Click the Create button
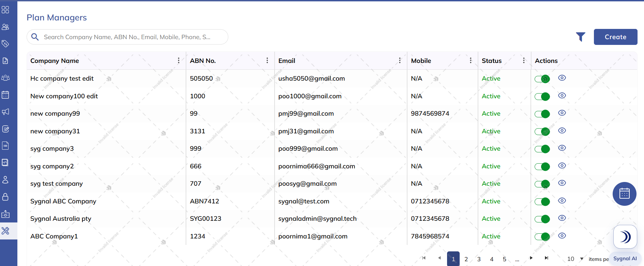The image size is (644, 266). tap(615, 37)
